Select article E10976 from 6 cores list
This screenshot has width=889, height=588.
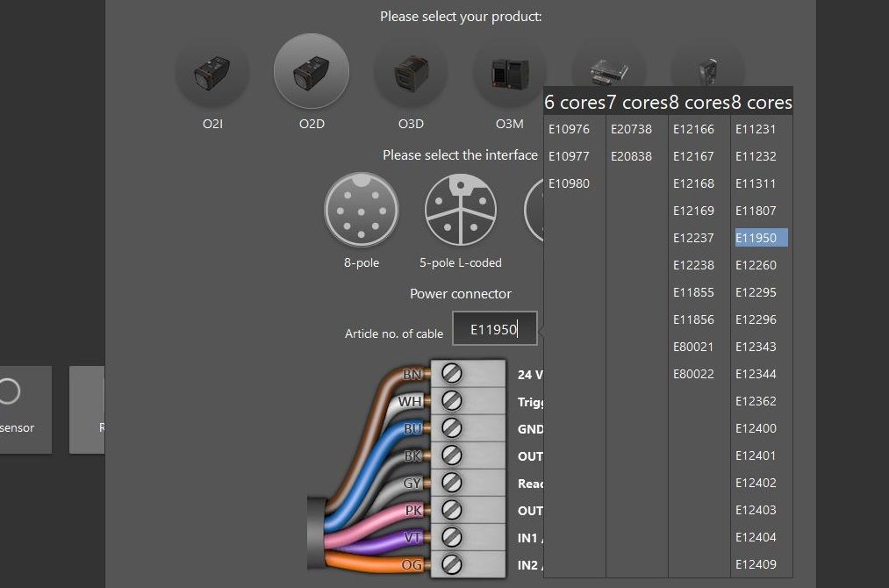(570, 129)
